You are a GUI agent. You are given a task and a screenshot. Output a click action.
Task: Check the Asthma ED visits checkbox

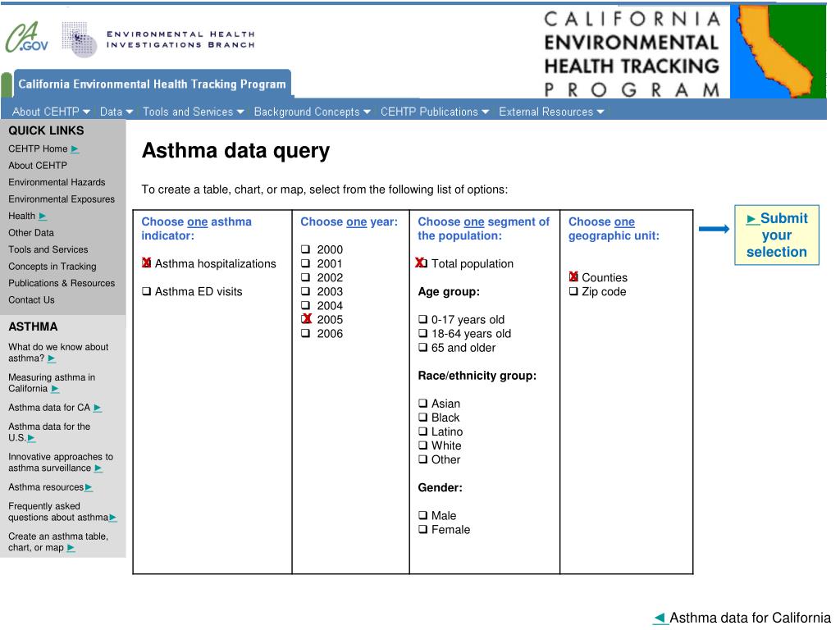click(x=146, y=291)
